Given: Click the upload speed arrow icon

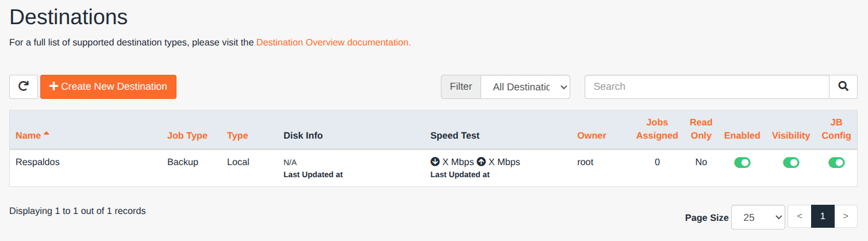Looking at the screenshot, I should pos(481,162).
